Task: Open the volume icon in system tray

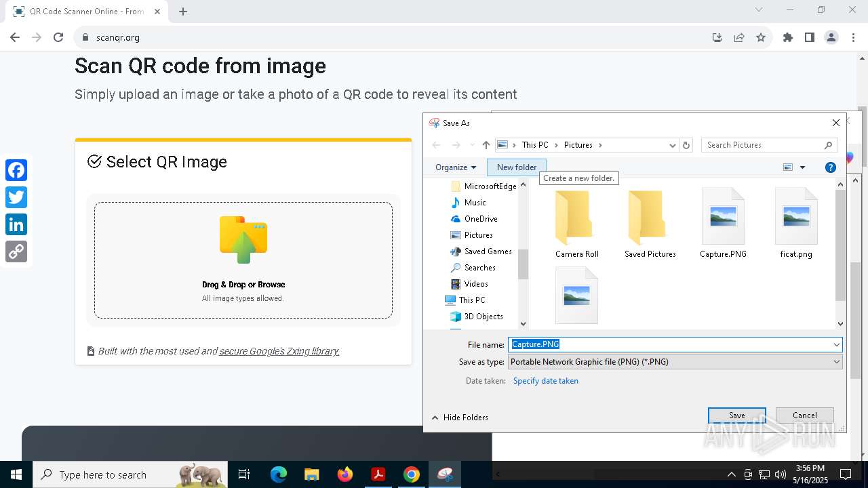Action: (x=780, y=474)
